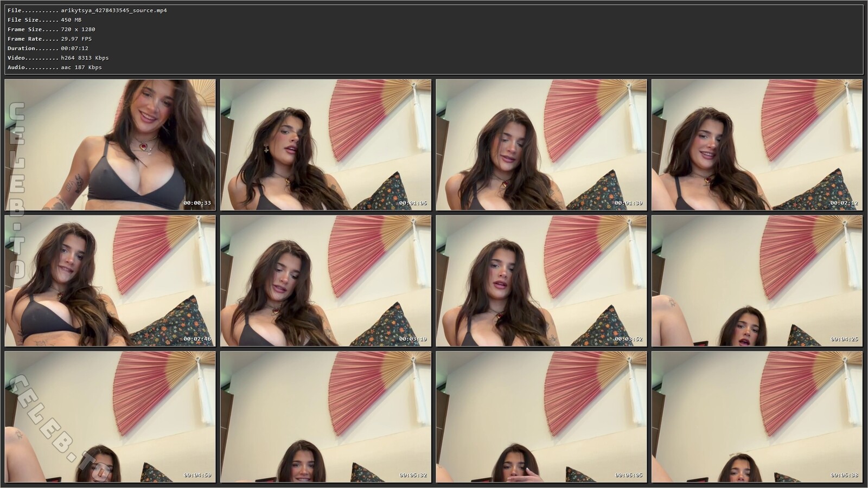Pick the frame stamped 00:02:12
The height and width of the screenshot is (488, 868).
(x=757, y=145)
